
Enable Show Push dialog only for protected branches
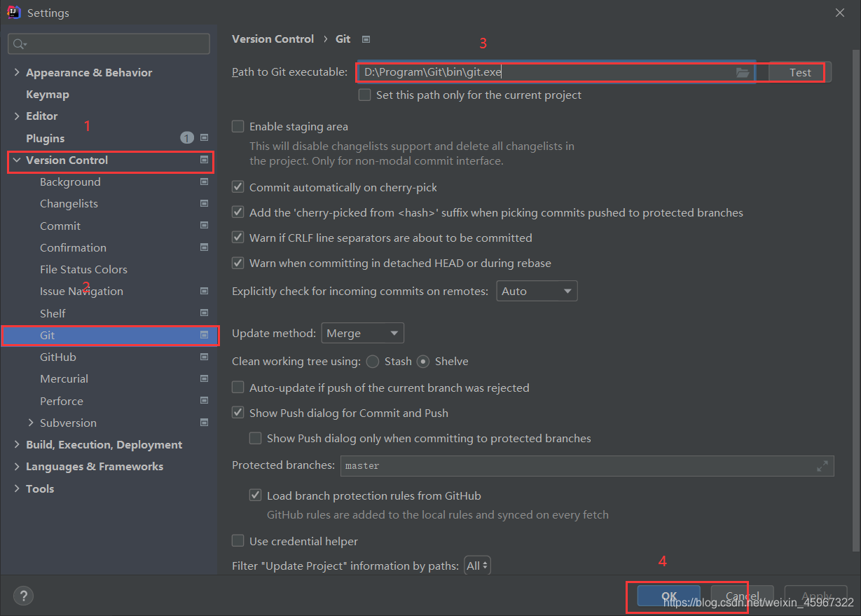click(256, 438)
